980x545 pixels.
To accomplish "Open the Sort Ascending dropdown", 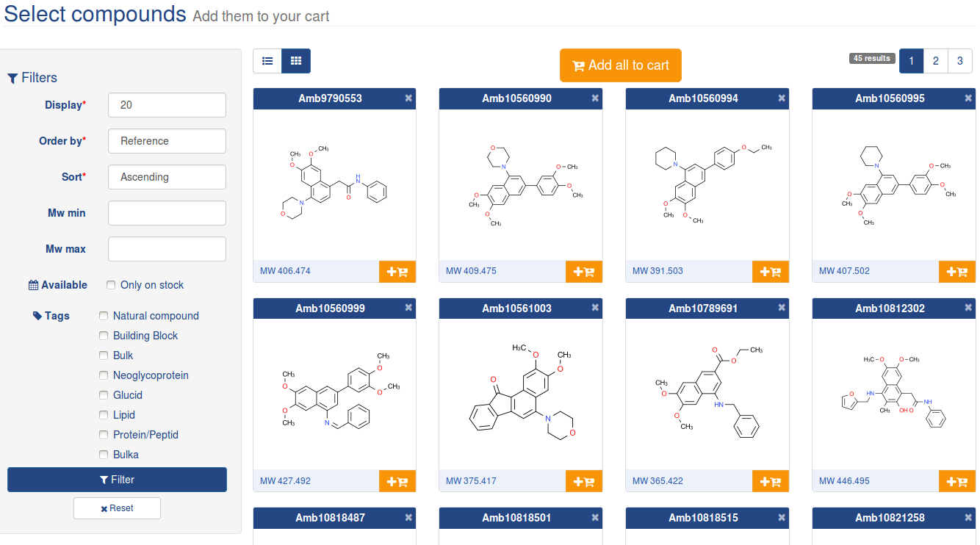I will tap(167, 177).
